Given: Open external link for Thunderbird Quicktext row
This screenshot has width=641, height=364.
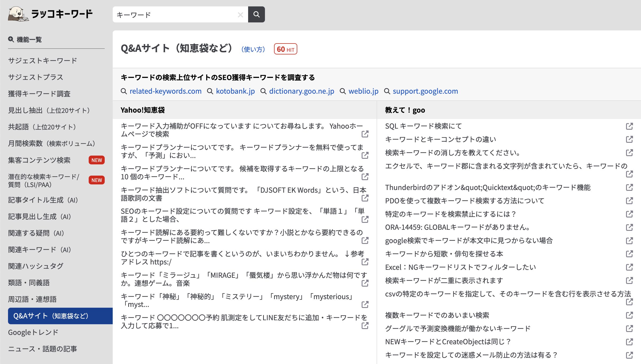Looking at the screenshot, I should point(629,187).
